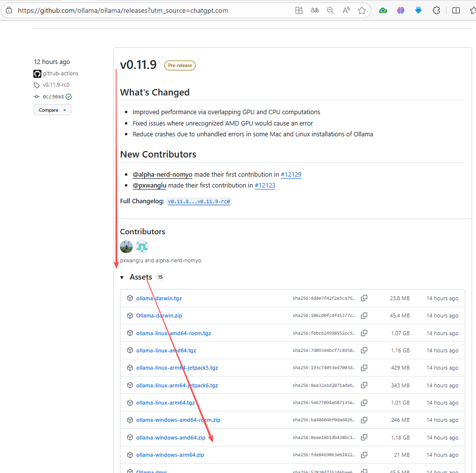Viewport: 476px width, 473px height.
Task: Open @alpha-nerd-nomyo profile link
Action: coord(162,174)
